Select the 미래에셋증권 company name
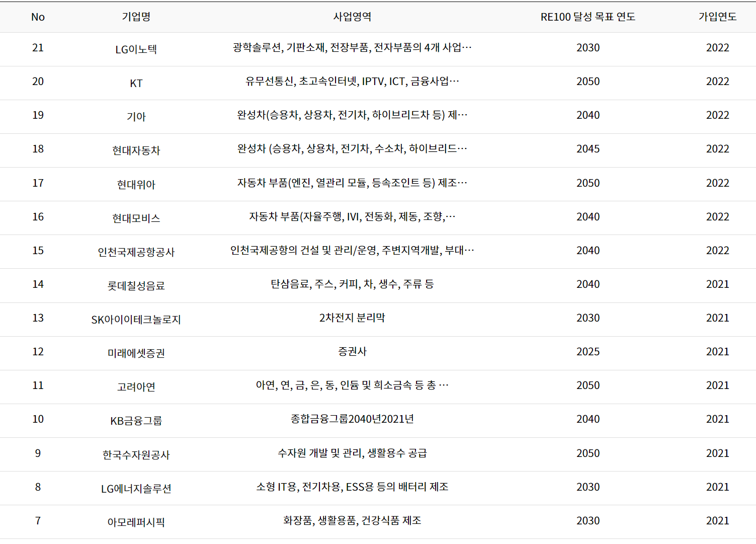This screenshot has height=544, width=756. pyautogui.click(x=136, y=353)
